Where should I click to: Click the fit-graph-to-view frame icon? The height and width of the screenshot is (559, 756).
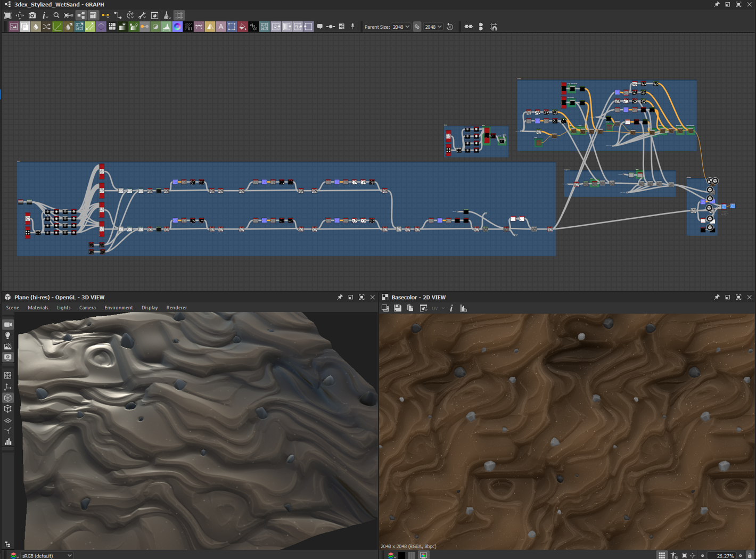(7, 15)
